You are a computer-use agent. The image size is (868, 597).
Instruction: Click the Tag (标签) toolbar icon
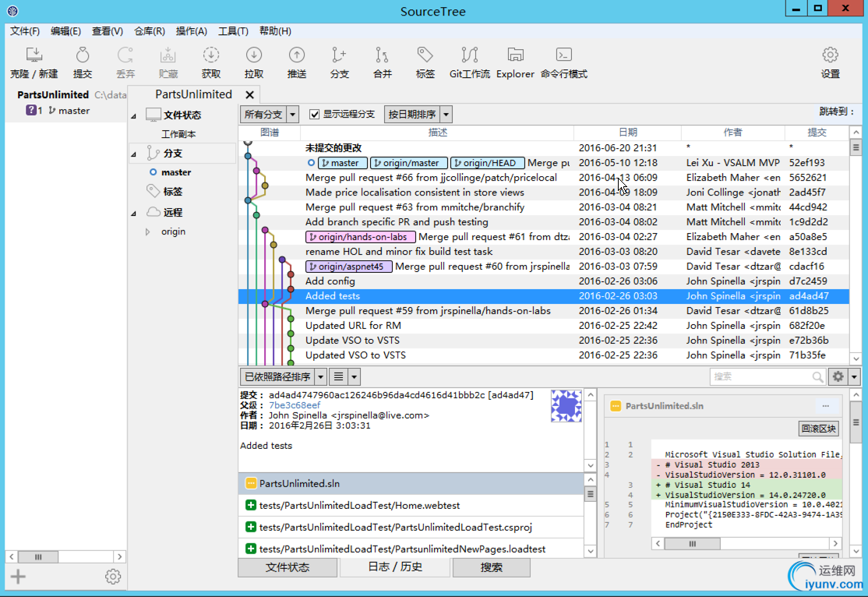[425, 62]
